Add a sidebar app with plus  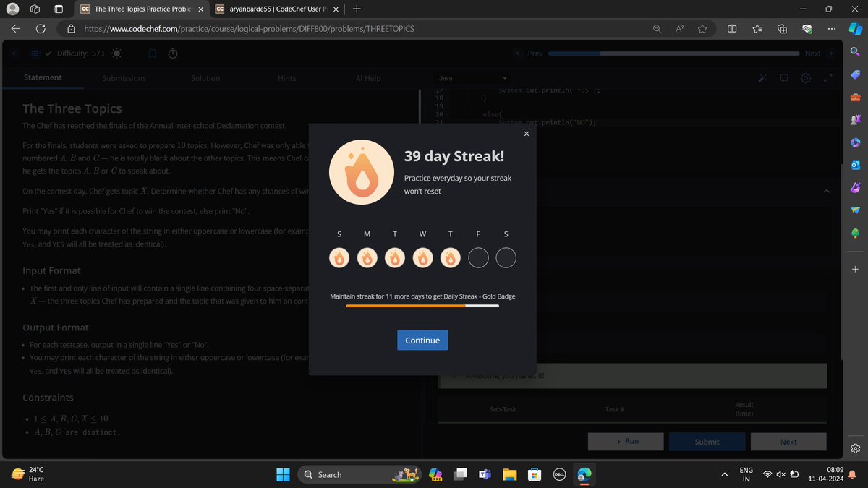click(855, 269)
